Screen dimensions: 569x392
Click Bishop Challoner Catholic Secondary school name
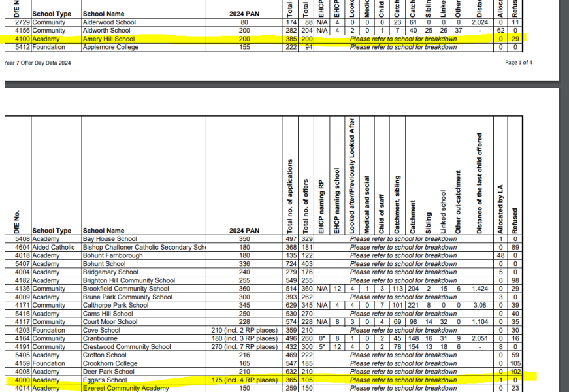[x=144, y=247]
